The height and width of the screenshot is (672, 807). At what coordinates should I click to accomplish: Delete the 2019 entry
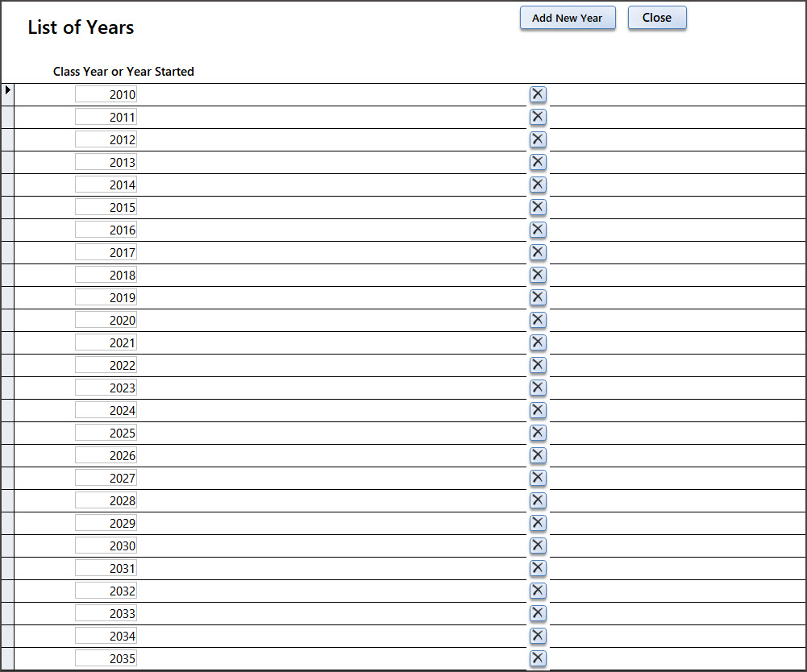538,297
